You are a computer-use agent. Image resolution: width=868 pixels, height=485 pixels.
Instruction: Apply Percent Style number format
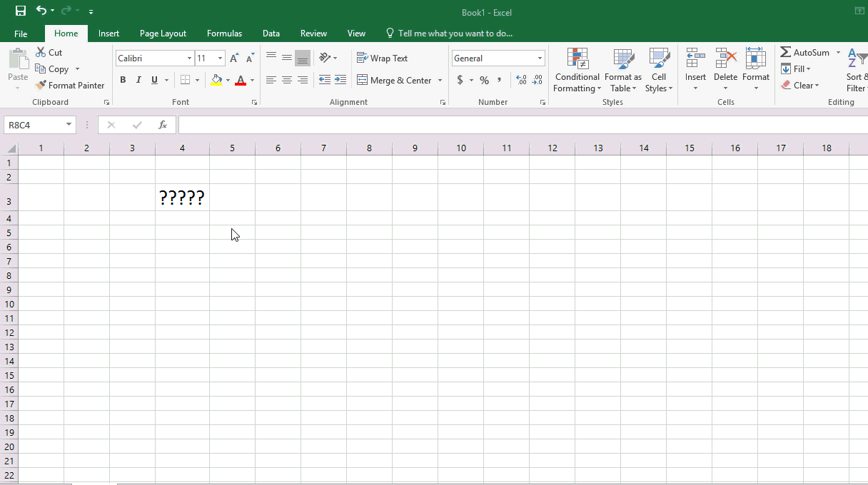pyautogui.click(x=484, y=80)
